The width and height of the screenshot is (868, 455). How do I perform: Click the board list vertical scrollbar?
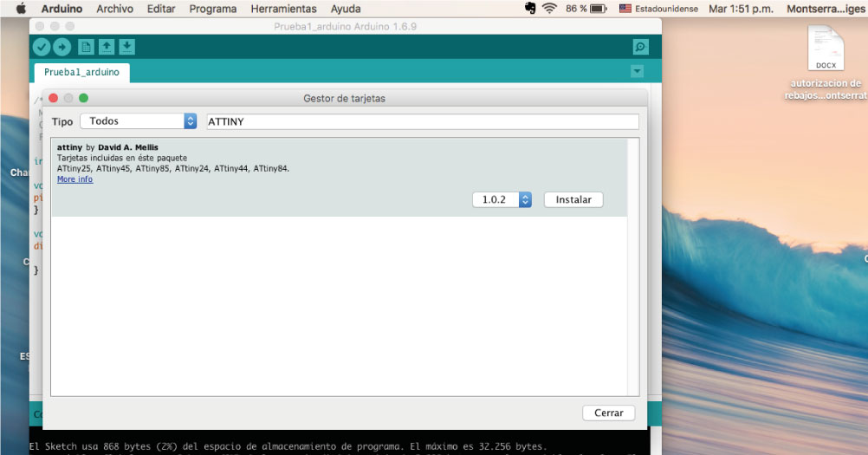[x=633, y=267]
